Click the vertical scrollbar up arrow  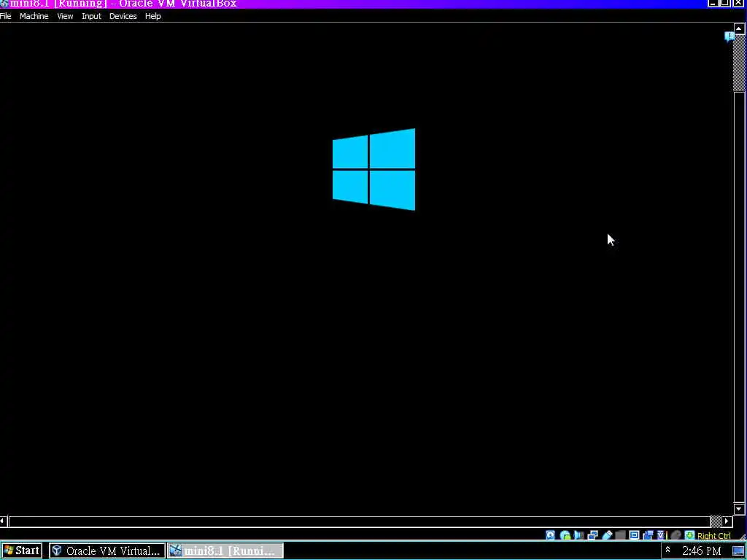[x=739, y=28]
